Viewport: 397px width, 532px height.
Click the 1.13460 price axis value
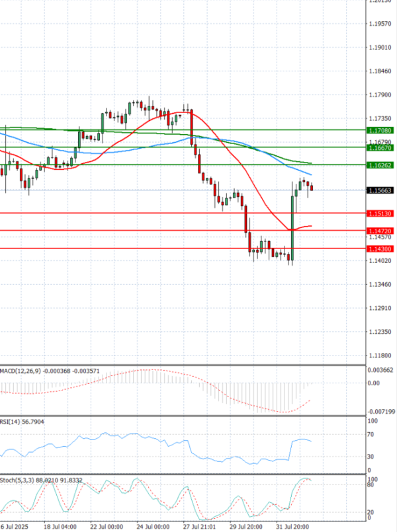pos(380,284)
